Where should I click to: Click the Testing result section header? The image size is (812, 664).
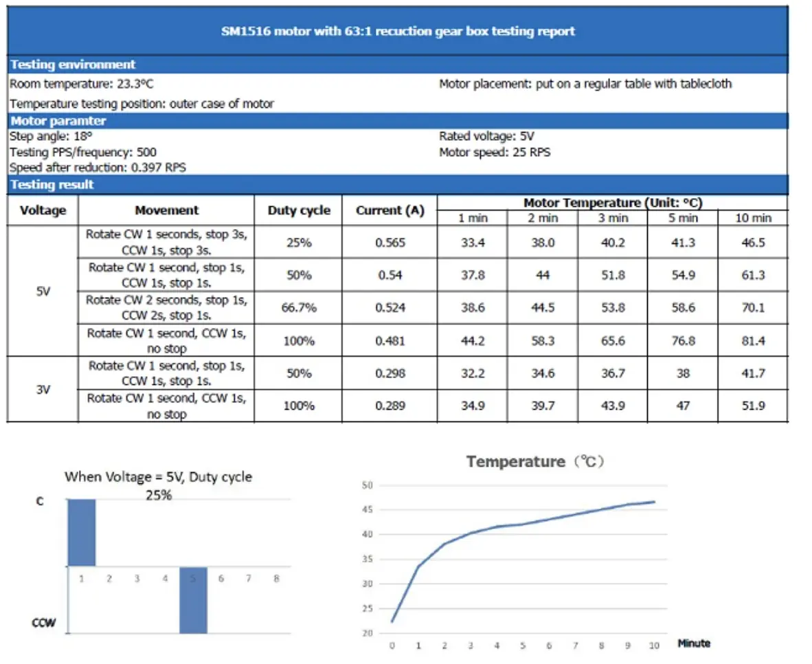[52, 185]
